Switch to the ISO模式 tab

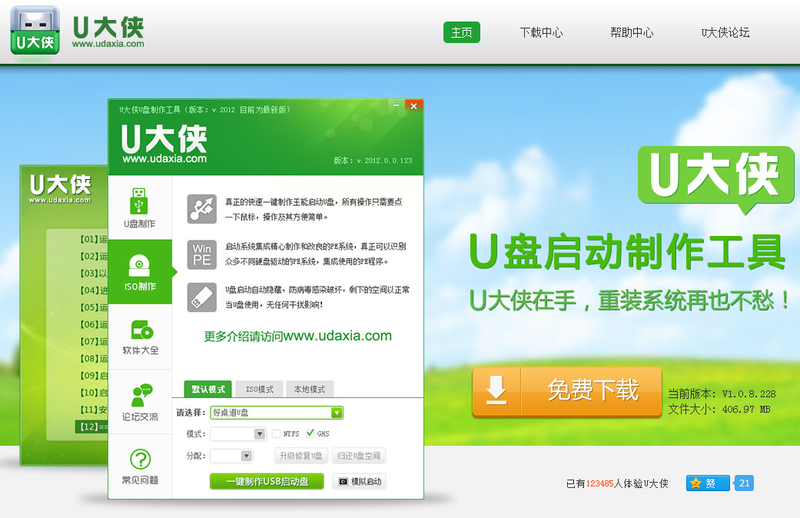coord(259,389)
